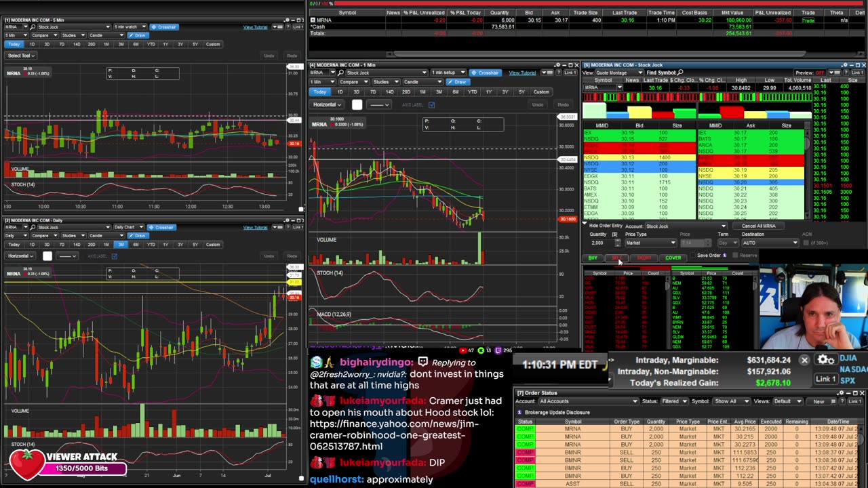Image resolution: width=868 pixels, height=488 pixels.
Task: Open View Tutorial link in 1 Min chart
Action: [522, 73]
